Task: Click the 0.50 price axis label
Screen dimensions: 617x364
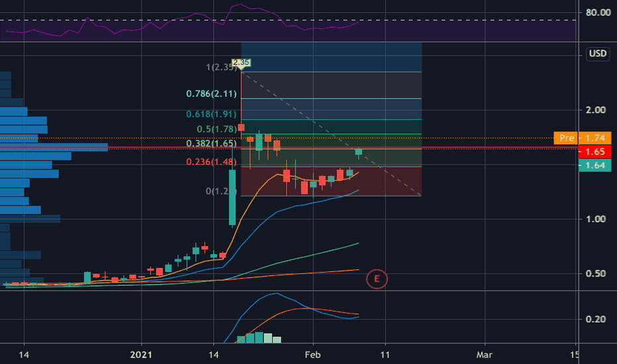Action: 595,273
